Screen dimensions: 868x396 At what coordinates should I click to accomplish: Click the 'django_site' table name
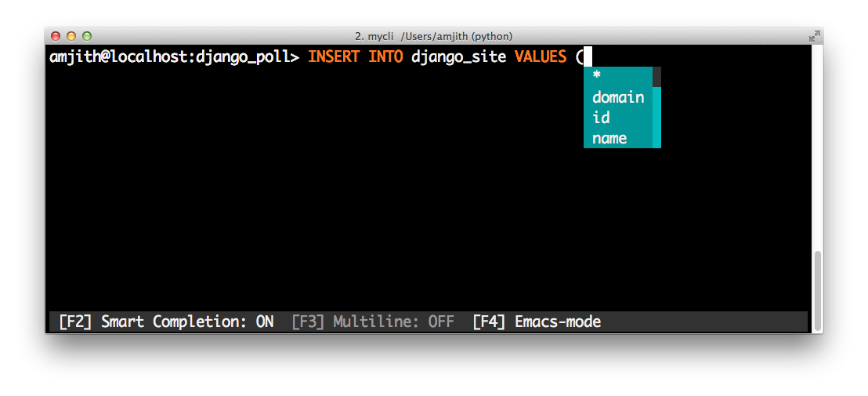[459, 57]
